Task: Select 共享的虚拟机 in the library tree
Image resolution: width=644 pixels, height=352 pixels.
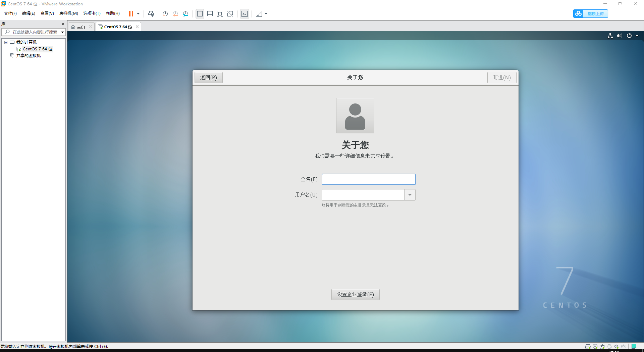Action: pos(29,56)
